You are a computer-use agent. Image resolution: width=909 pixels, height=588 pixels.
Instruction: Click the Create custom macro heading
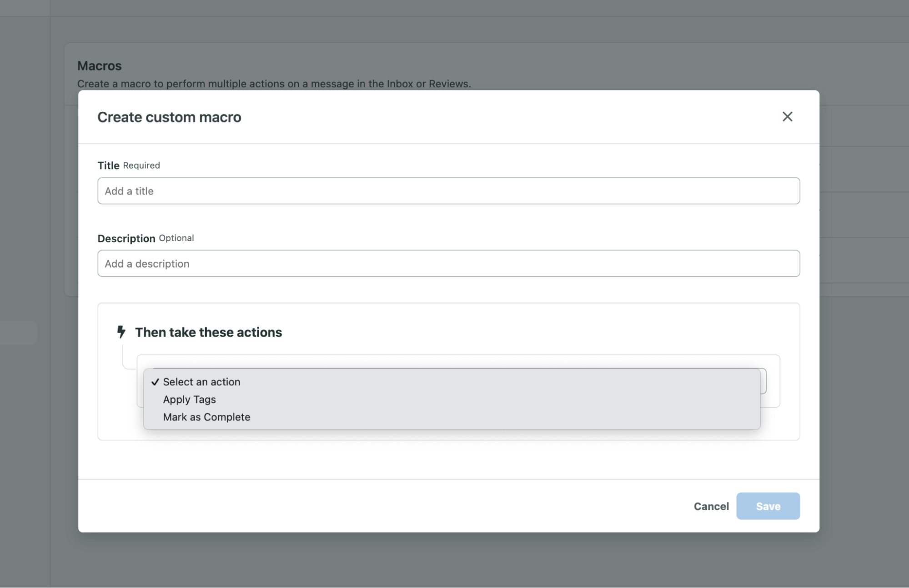[x=169, y=117]
